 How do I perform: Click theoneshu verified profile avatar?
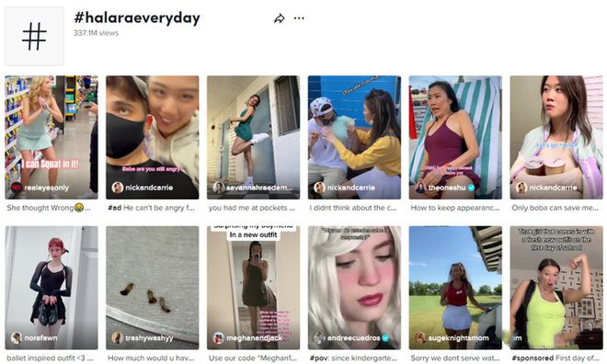420,188
